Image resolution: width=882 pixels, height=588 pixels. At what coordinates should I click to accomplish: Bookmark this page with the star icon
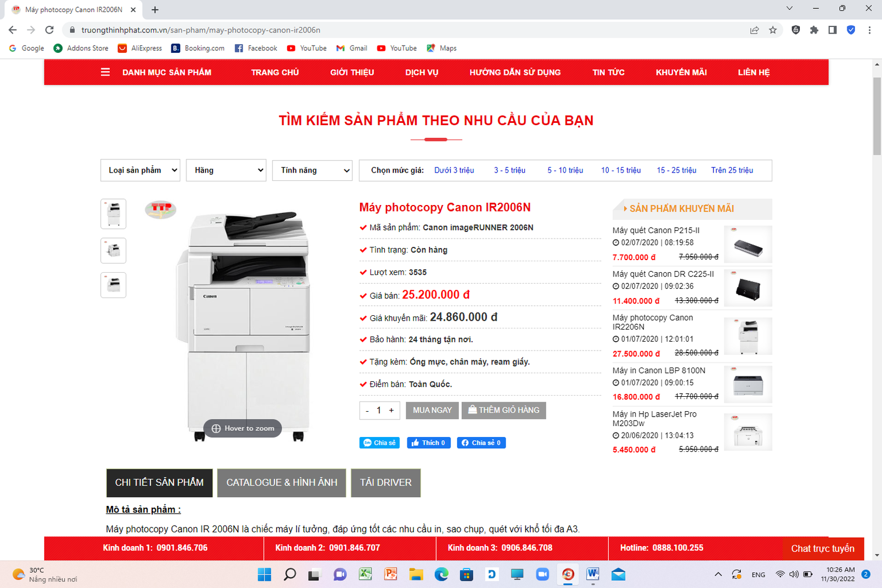click(x=773, y=30)
